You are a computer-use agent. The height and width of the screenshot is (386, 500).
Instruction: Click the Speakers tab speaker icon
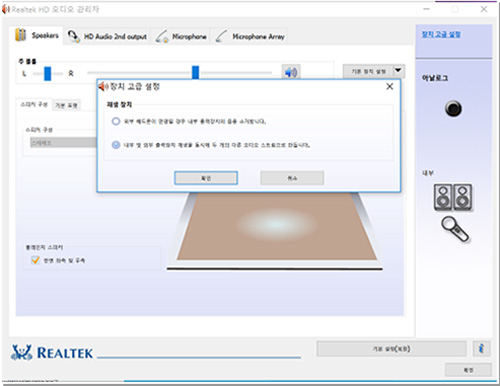pyautogui.click(x=21, y=35)
